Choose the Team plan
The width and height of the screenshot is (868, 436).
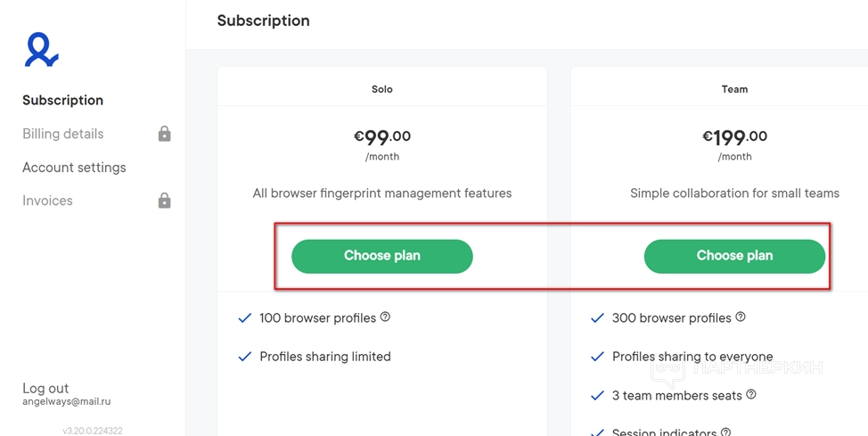click(734, 256)
